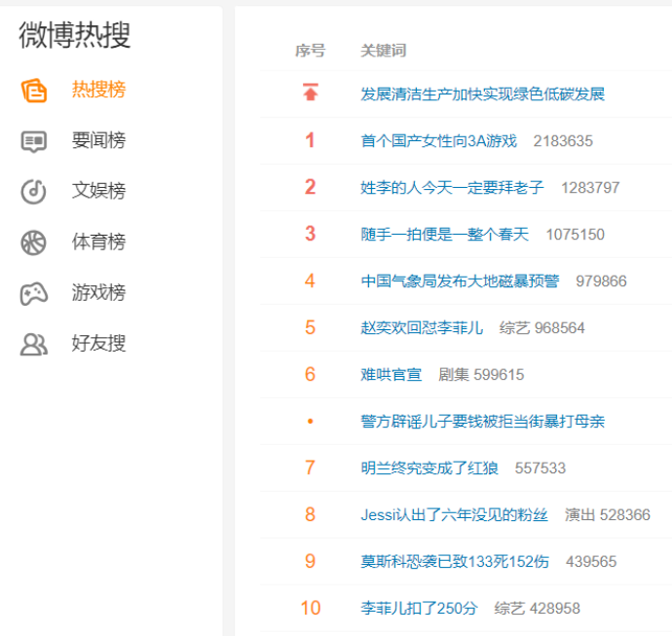The height and width of the screenshot is (636, 672).
Task: Click the 游戏榜 gamepad icon
Action: [x=34, y=293]
